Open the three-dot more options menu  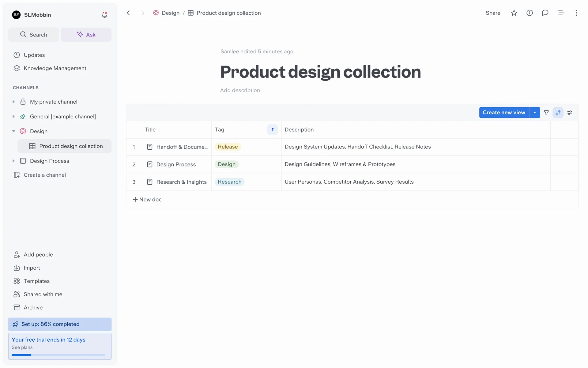576,13
